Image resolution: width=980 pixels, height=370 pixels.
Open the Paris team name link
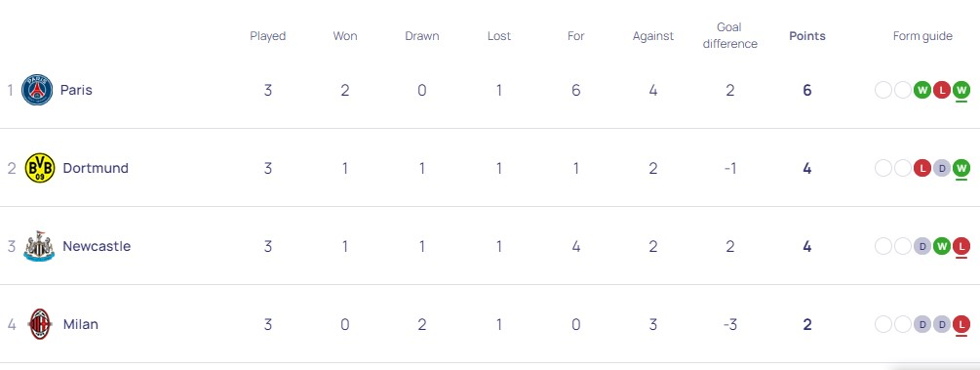(x=76, y=90)
